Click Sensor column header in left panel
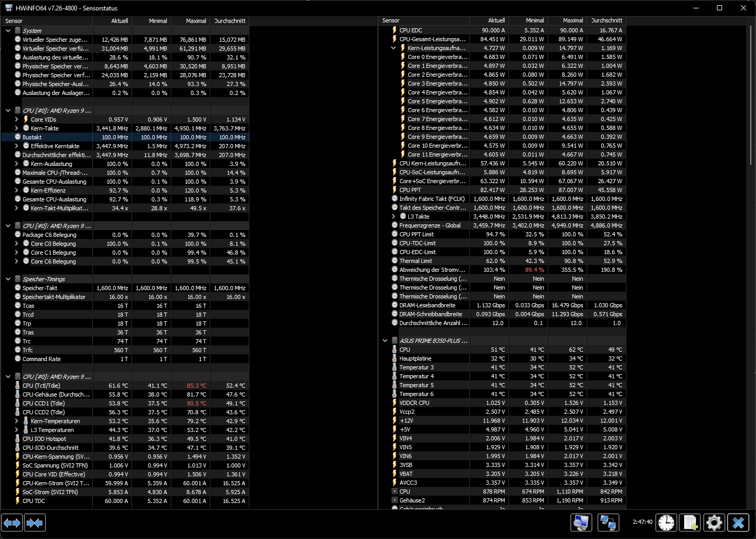 click(x=47, y=21)
